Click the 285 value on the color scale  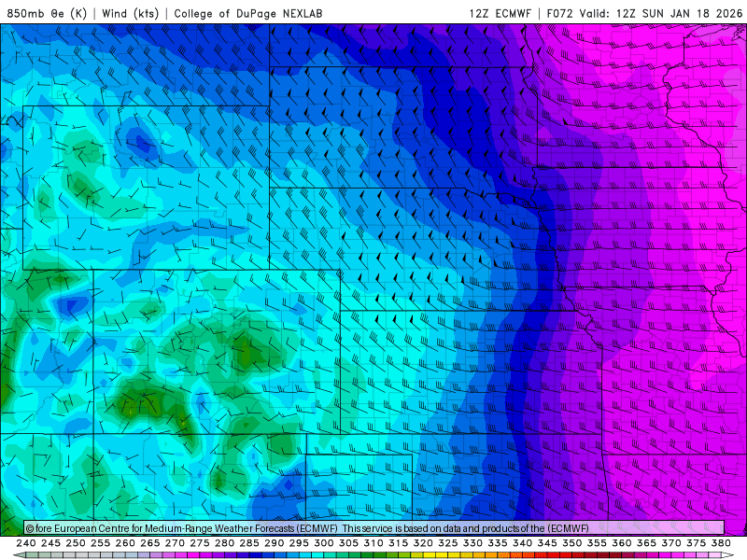tap(249, 543)
